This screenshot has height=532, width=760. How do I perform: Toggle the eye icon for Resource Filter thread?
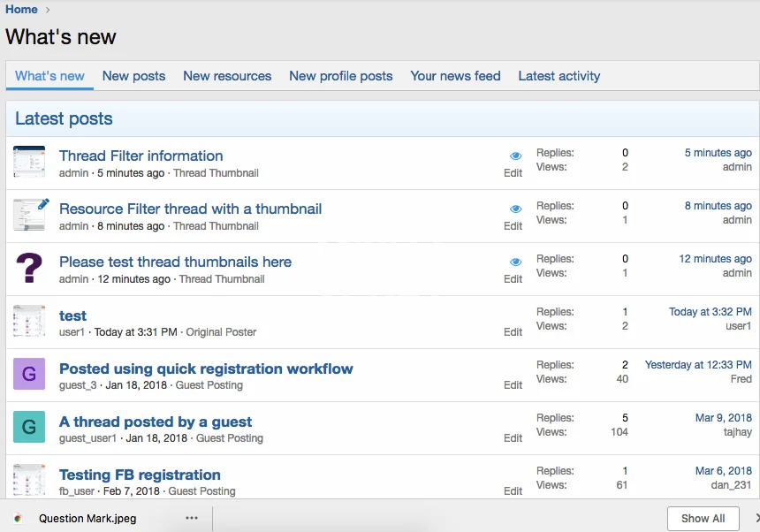point(516,209)
